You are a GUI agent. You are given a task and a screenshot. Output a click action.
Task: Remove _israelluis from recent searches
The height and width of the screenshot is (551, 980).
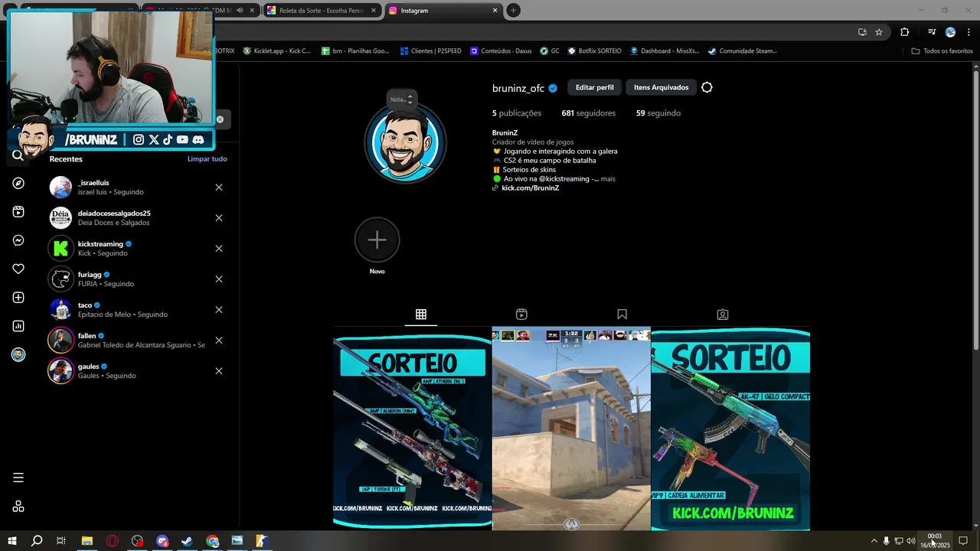(x=219, y=187)
